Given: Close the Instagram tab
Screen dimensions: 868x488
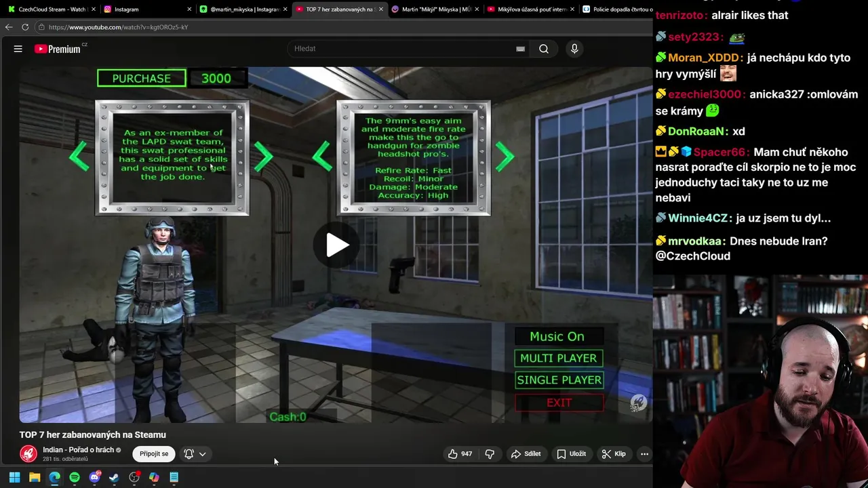Looking at the screenshot, I should point(189,9).
